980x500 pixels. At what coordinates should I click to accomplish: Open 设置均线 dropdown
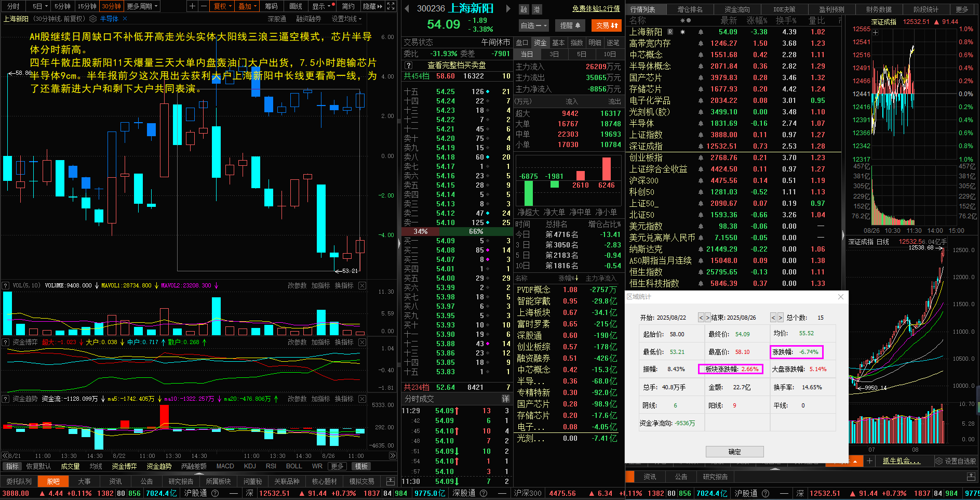point(346,19)
